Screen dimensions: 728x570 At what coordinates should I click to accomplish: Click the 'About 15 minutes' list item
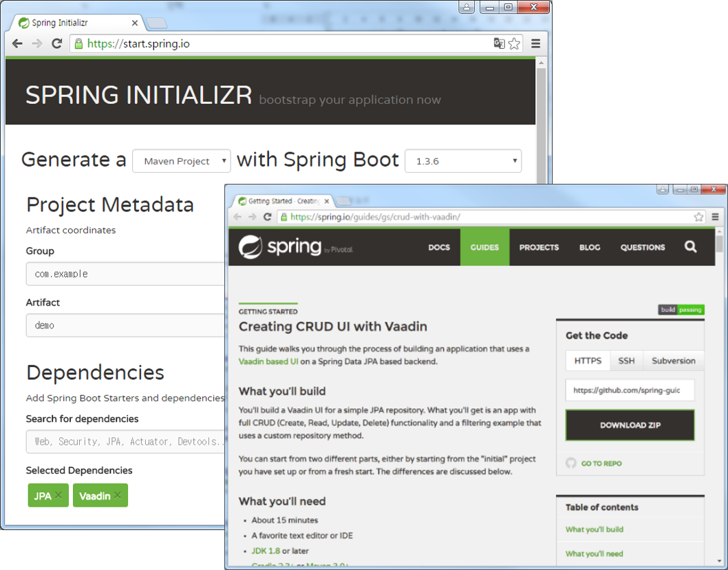[285, 520]
